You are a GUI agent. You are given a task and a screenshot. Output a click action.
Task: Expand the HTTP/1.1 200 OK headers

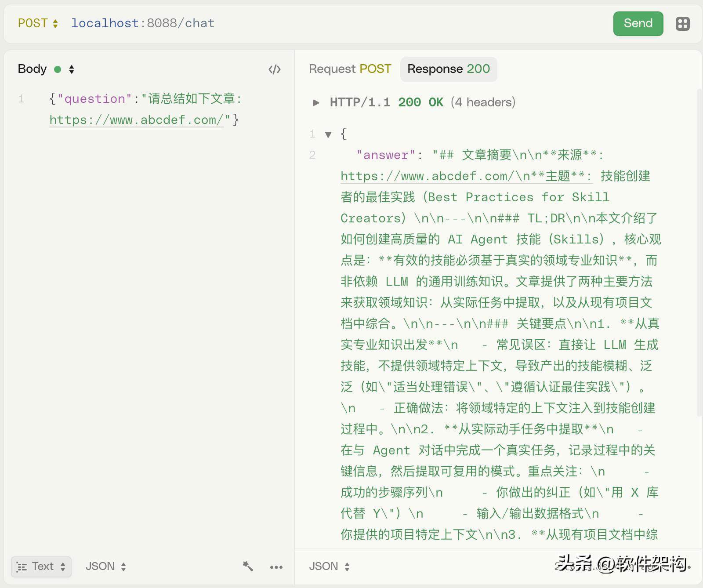click(x=316, y=103)
